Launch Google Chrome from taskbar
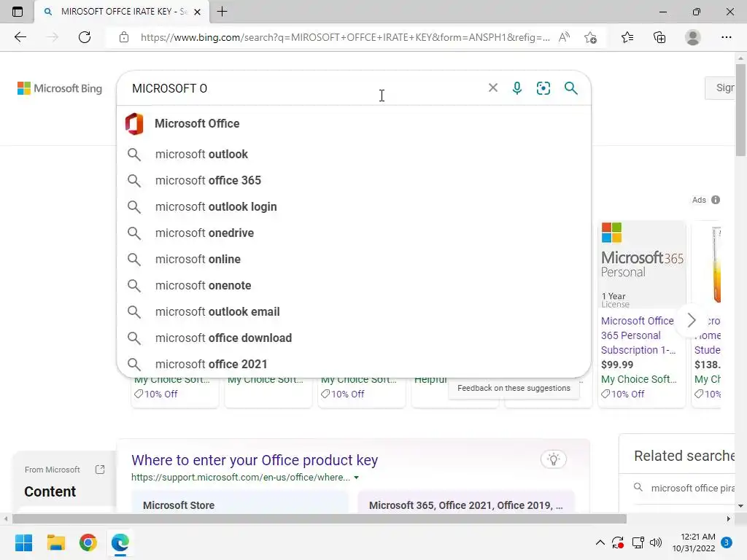747x560 pixels. (x=88, y=542)
